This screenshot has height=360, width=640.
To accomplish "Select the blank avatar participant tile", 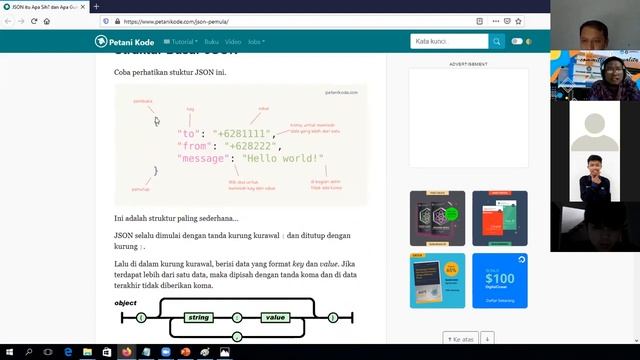I will point(595,126).
